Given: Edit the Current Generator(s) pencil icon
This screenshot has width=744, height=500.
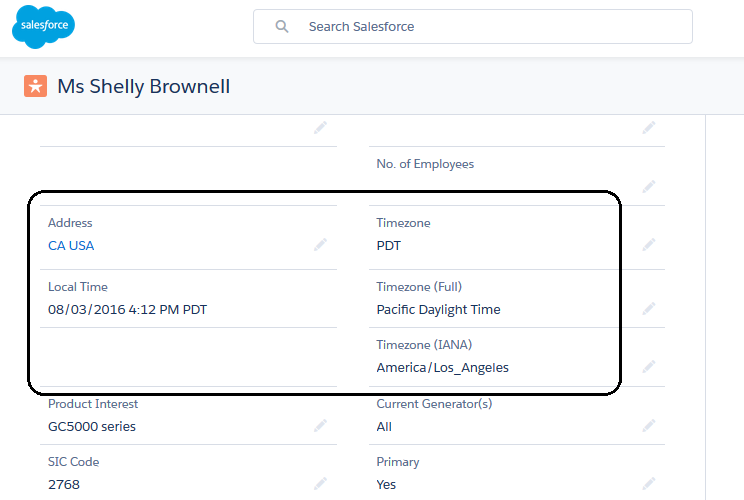Looking at the screenshot, I should click(x=649, y=426).
